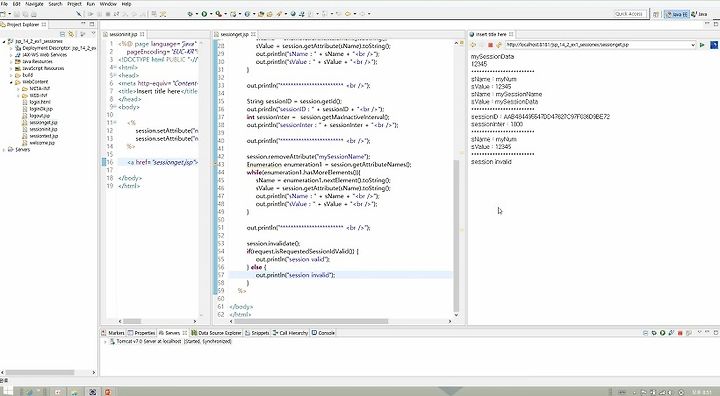Expand the Java Resources node
720x396 pixels.
coord(11,62)
